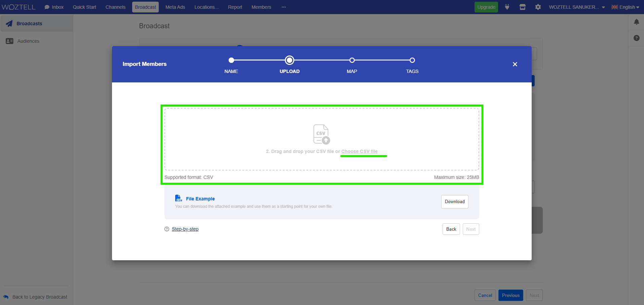The width and height of the screenshot is (644, 305).
Task: Open the settings gear icon
Action: click(x=538, y=7)
